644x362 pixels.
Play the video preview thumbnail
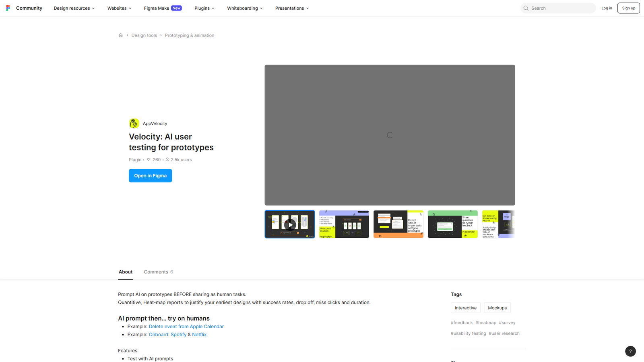coord(290,224)
